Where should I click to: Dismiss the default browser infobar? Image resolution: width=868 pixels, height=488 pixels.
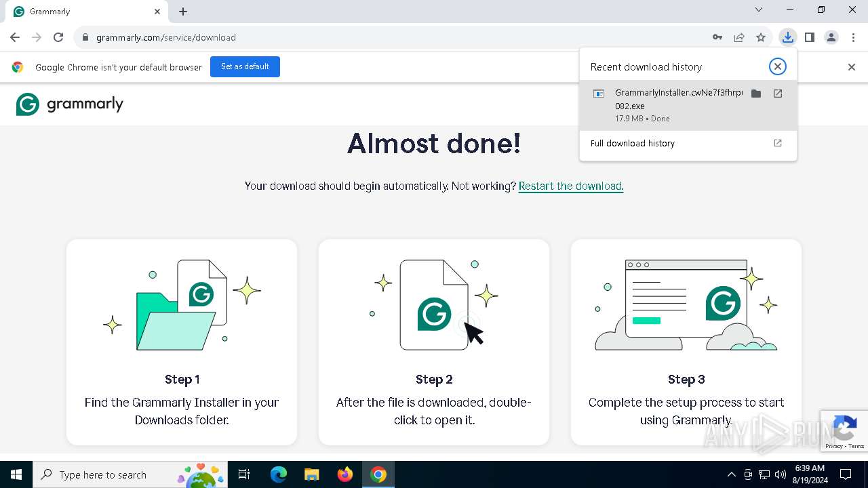coord(852,67)
